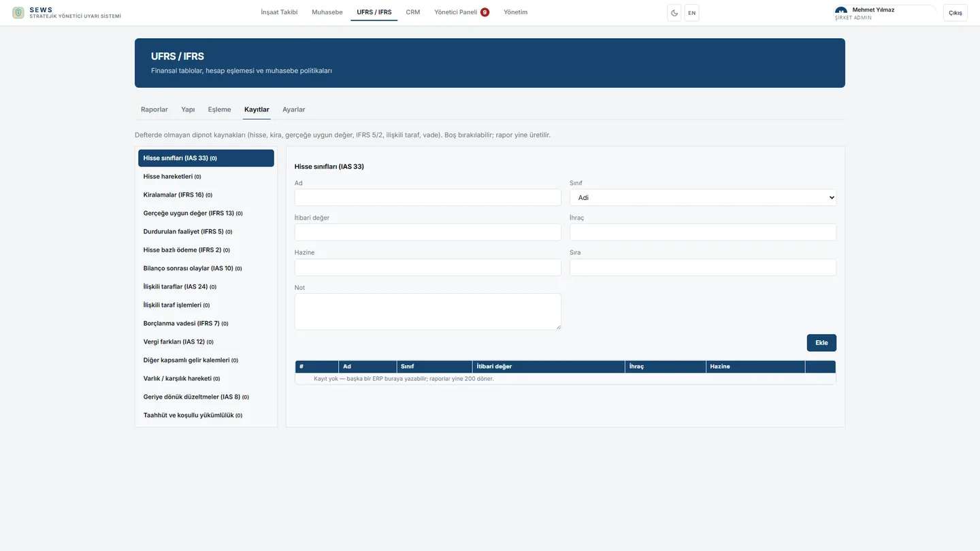Image resolution: width=980 pixels, height=551 pixels.
Task: Click the Ad table column header
Action: 367,367
